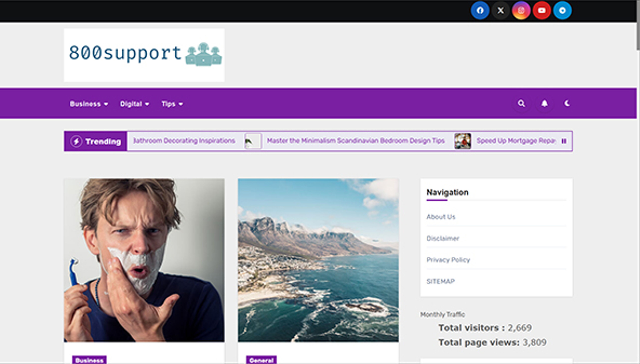Visit the YouTube channel icon
640x364 pixels.
pos(542,10)
